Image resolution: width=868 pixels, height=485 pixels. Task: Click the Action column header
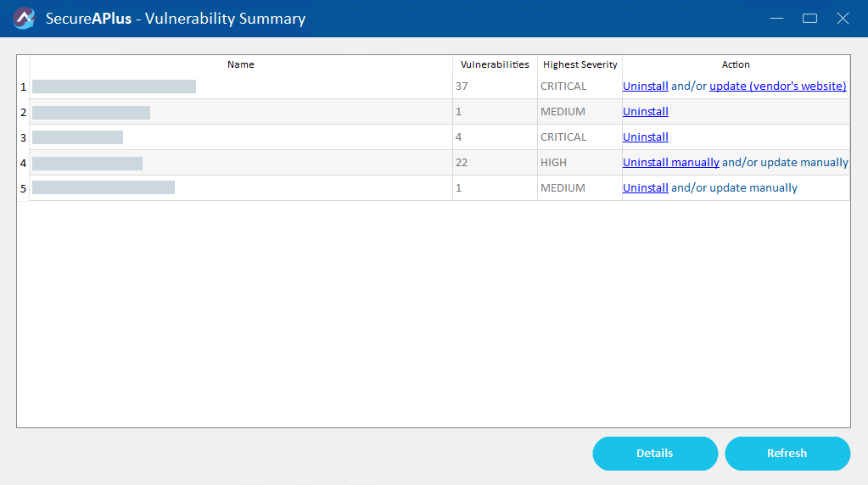click(736, 64)
